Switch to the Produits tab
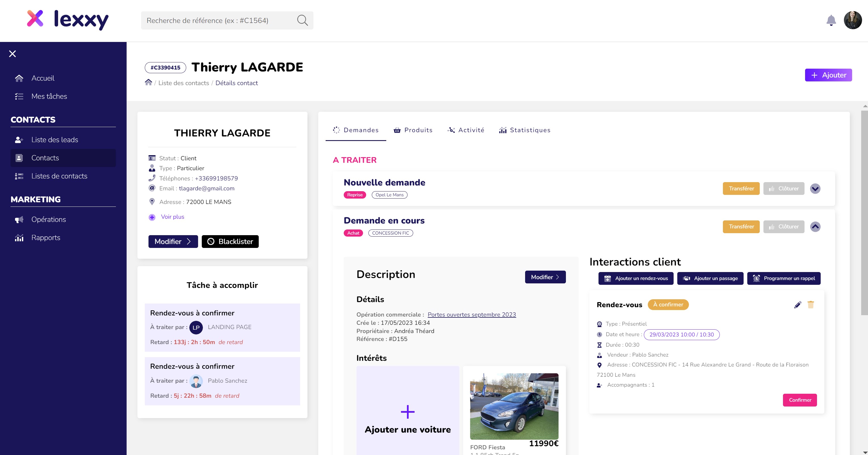The width and height of the screenshot is (868, 455). (413, 130)
